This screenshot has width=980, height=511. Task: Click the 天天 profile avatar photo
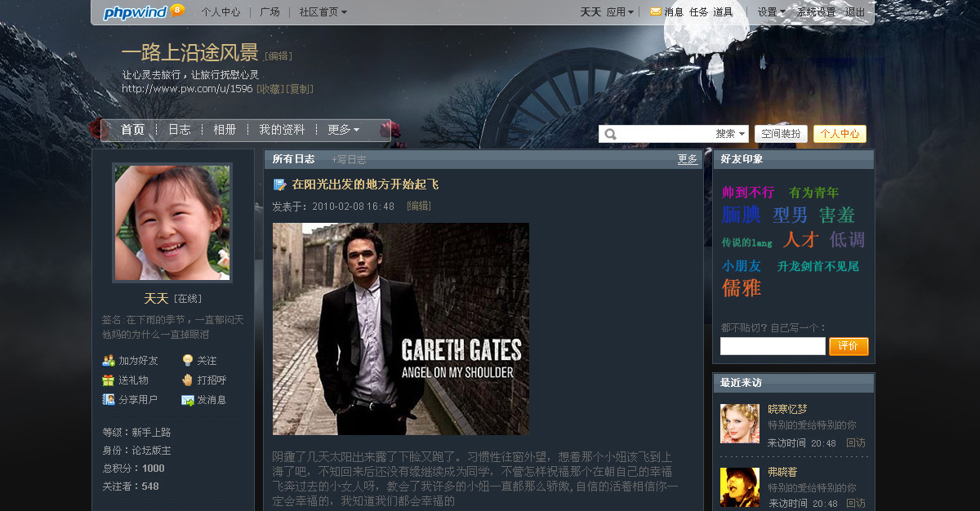coord(172,223)
